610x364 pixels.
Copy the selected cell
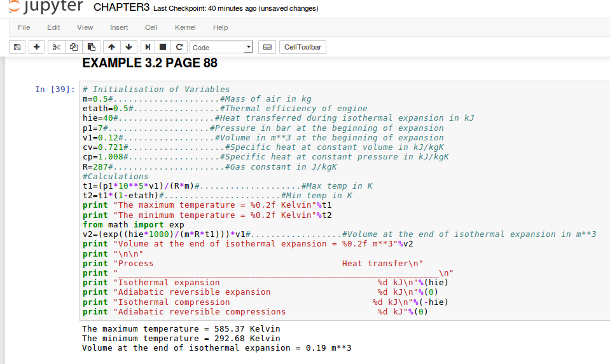pos(74,48)
